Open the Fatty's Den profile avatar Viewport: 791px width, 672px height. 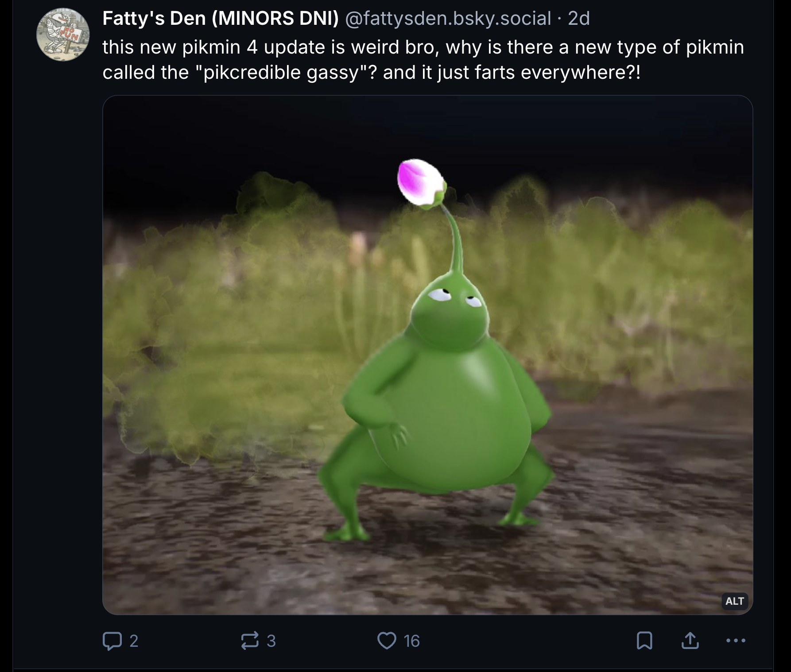[63, 35]
